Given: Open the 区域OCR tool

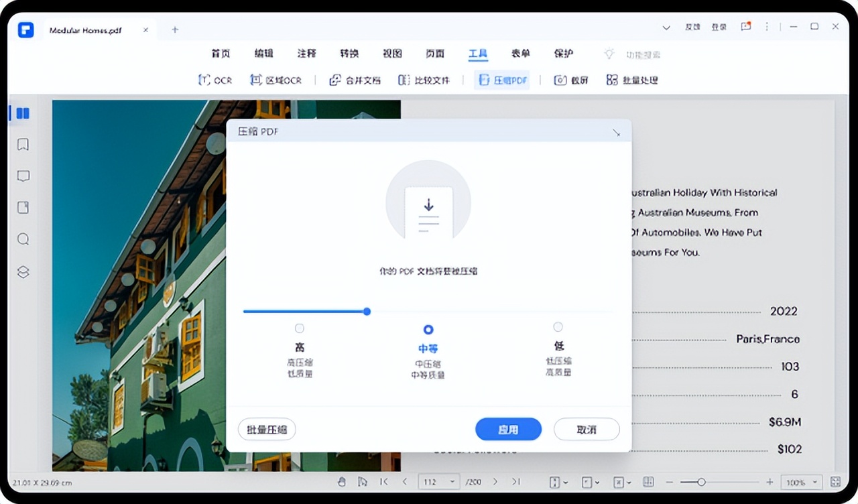Looking at the screenshot, I should (275, 80).
